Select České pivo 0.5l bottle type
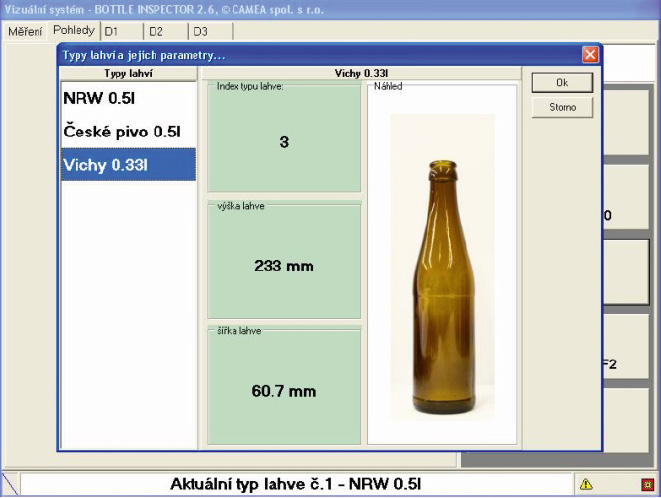661x498 pixels. pos(128,132)
